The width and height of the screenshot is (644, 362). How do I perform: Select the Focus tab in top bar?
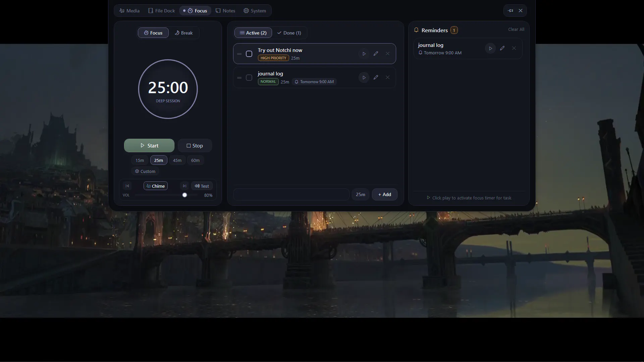(195, 11)
